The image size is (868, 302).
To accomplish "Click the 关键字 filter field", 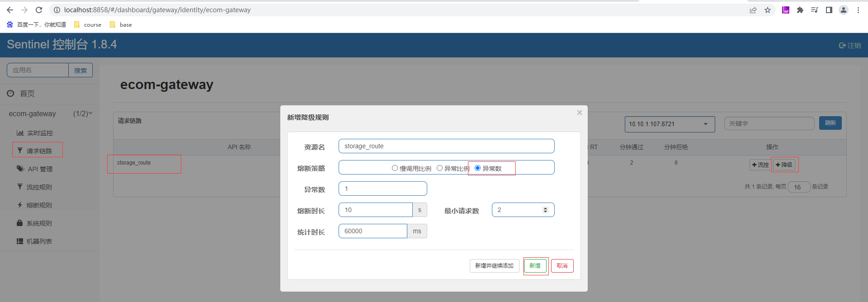I will 769,123.
